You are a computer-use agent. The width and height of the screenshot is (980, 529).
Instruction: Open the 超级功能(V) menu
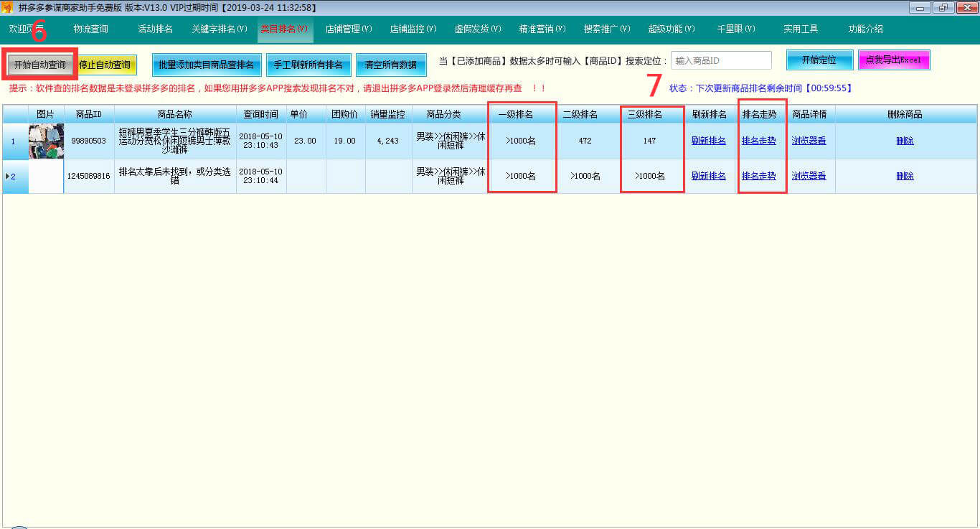[x=672, y=29]
